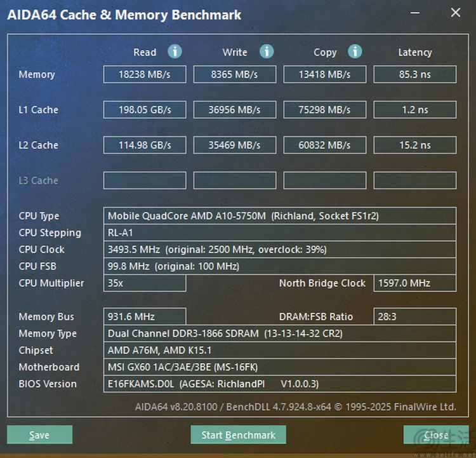The height and width of the screenshot is (458, 476).
Task: Click CPU Multiplier value 35x
Action: 145,283
